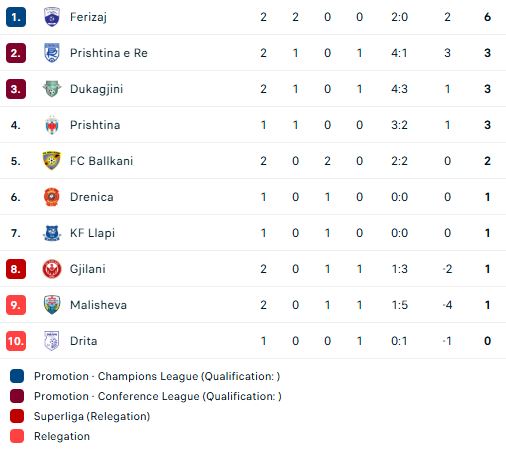This screenshot has width=506, height=454.
Task: Click the Superliga (Relegation) legend swatch
Action: coord(17,416)
